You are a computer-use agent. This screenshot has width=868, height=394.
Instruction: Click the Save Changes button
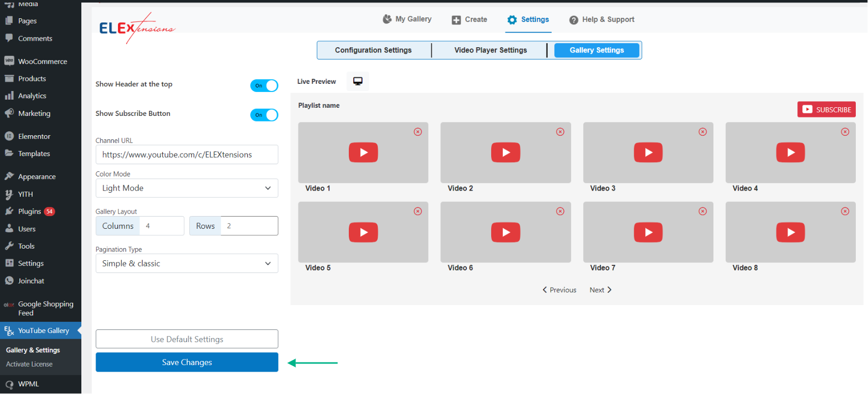coord(187,362)
